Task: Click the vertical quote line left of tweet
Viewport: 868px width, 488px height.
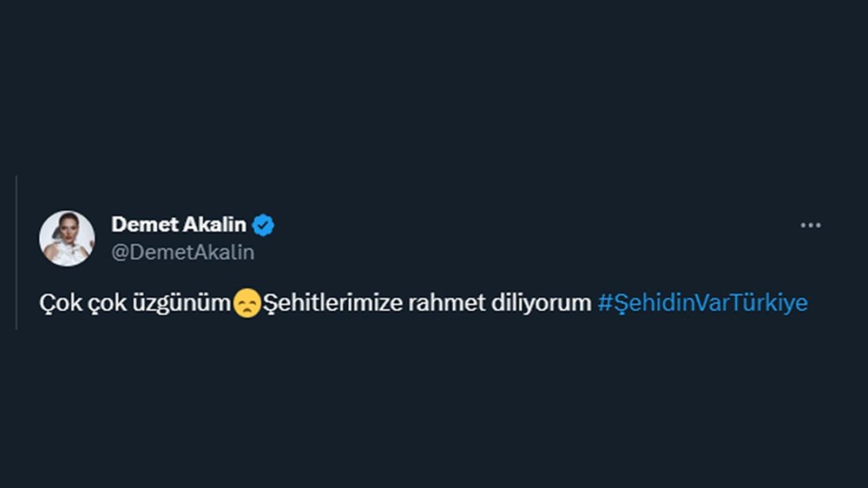Action: [x=16, y=252]
